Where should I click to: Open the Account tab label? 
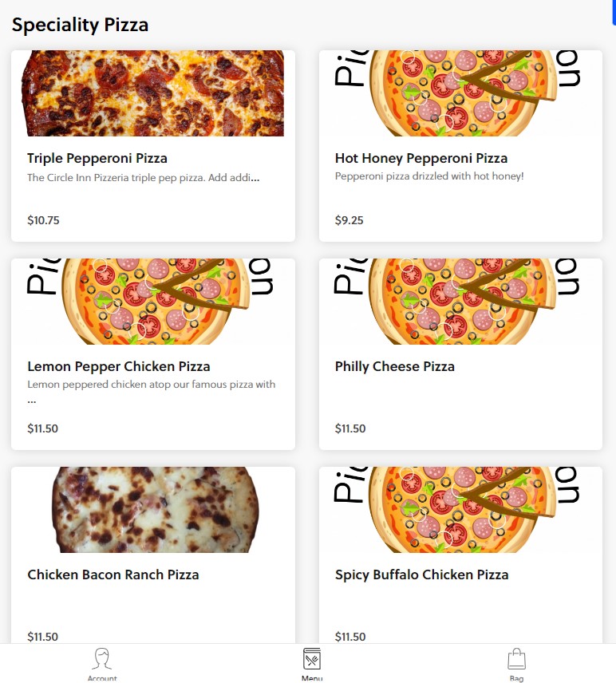pos(102,678)
